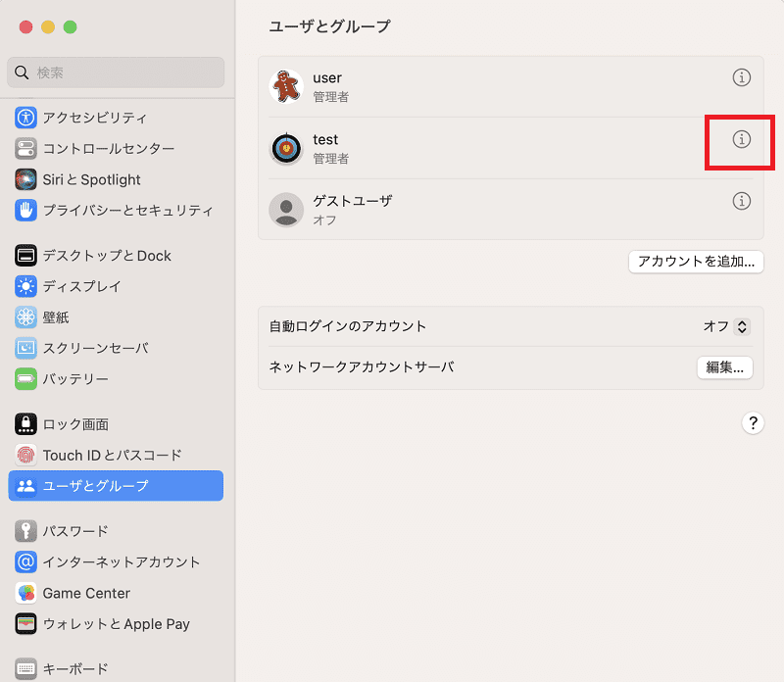Click アカウントを追加... button
The height and width of the screenshot is (682, 784).
click(x=696, y=262)
